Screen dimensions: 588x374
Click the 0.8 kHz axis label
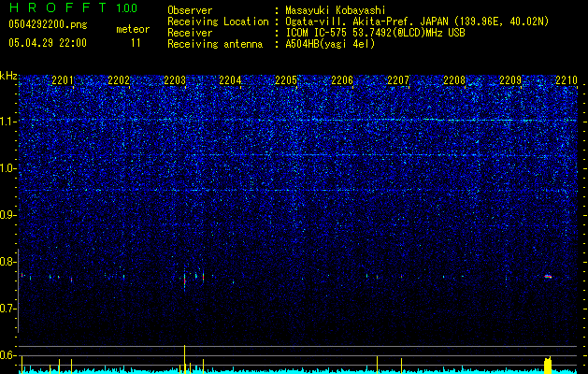point(8,262)
